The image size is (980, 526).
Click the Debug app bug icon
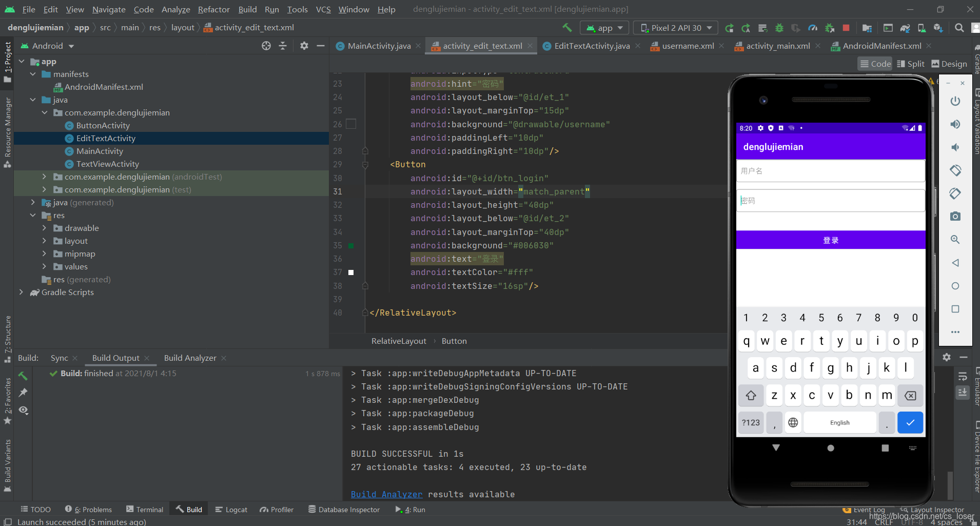tap(779, 28)
